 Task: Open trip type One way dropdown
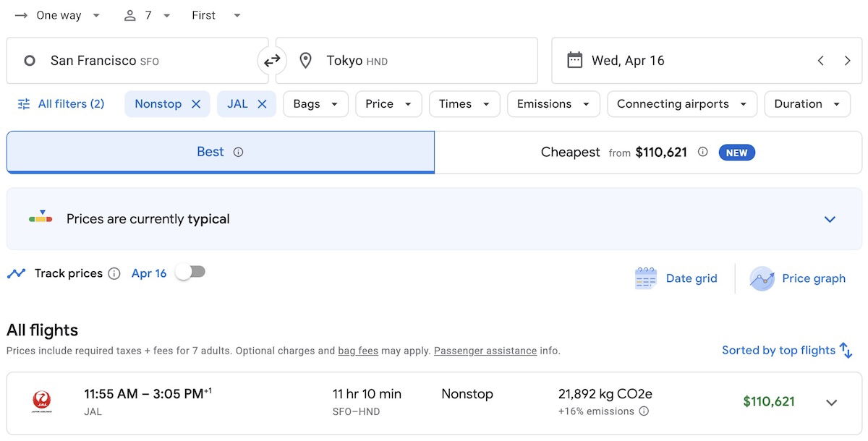click(58, 15)
